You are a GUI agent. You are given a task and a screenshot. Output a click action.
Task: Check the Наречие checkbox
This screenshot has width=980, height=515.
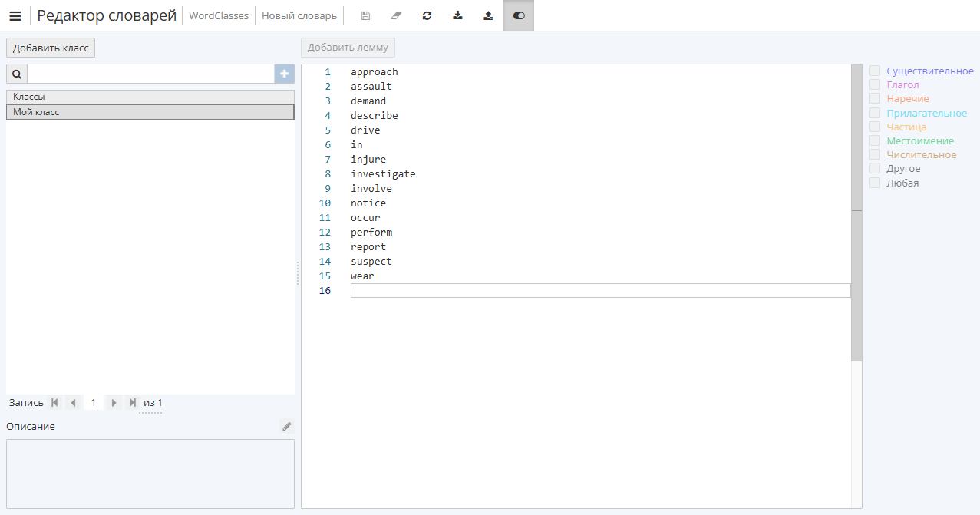point(875,98)
